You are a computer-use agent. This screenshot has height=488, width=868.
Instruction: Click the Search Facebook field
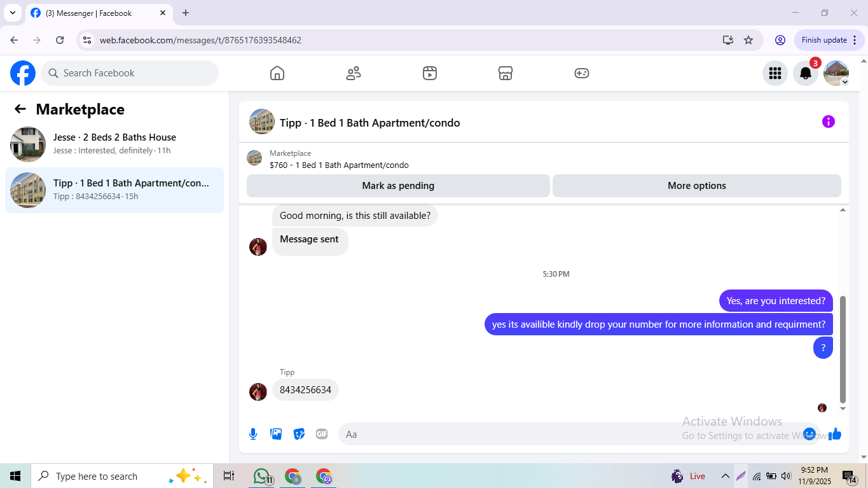pos(130,73)
